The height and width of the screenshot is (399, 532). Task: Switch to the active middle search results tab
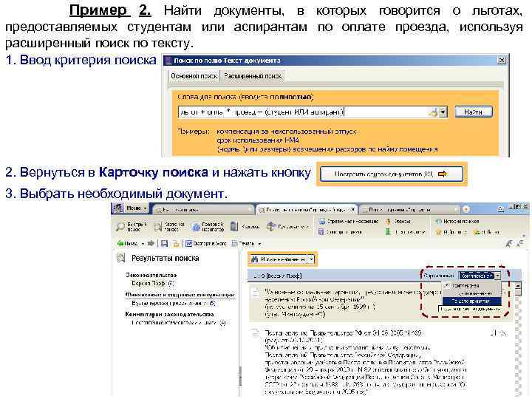[307, 210]
